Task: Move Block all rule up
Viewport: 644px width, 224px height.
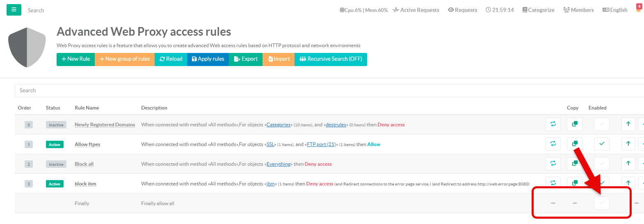Action: (x=628, y=163)
